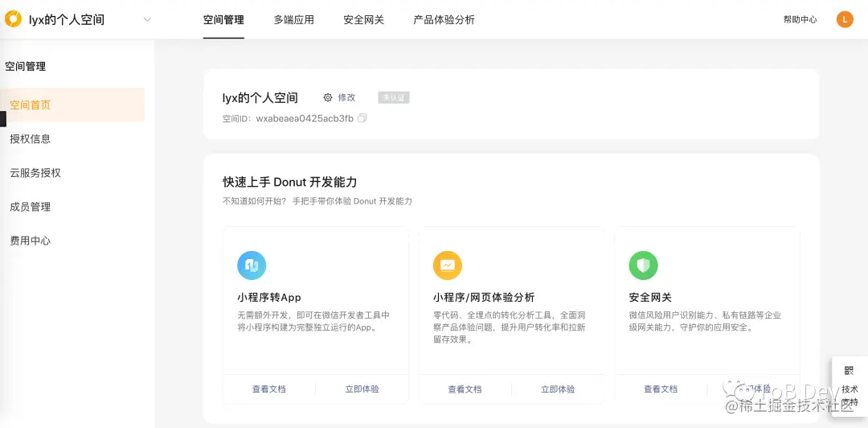Click the green shield 安全网关 icon
The image size is (868, 428).
point(643,265)
